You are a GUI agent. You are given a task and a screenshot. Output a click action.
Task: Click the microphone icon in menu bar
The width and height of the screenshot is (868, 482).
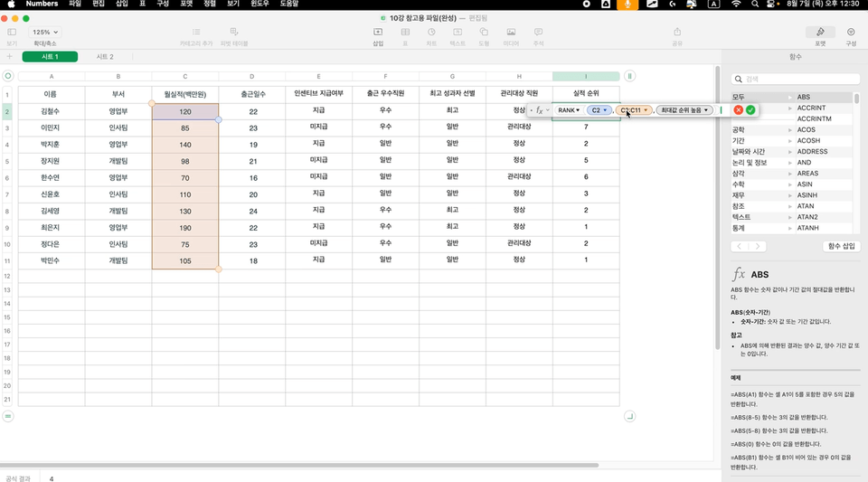click(627, 5)
